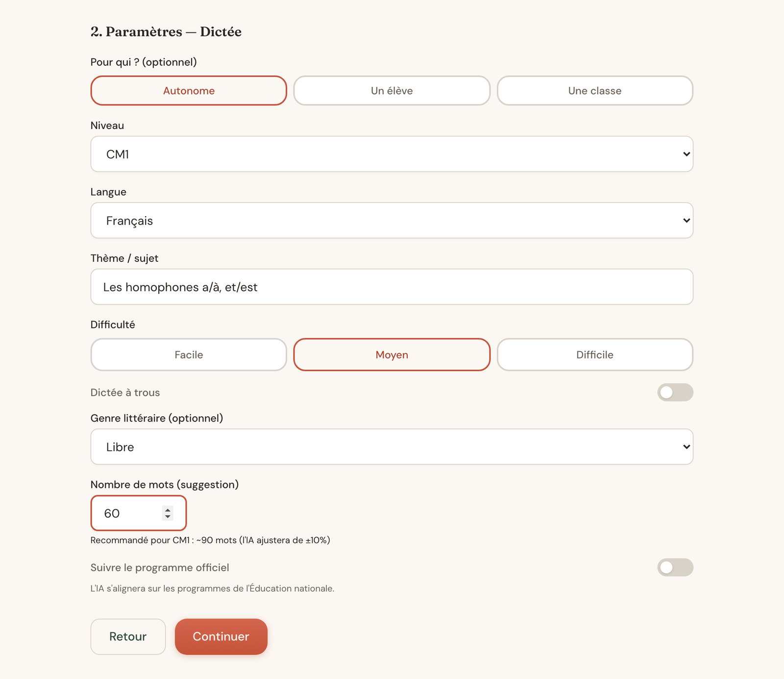Expand the Genre littéraire dropdown
The height and width of the screenshot is (679, 784).
click(x=392, y=447)
